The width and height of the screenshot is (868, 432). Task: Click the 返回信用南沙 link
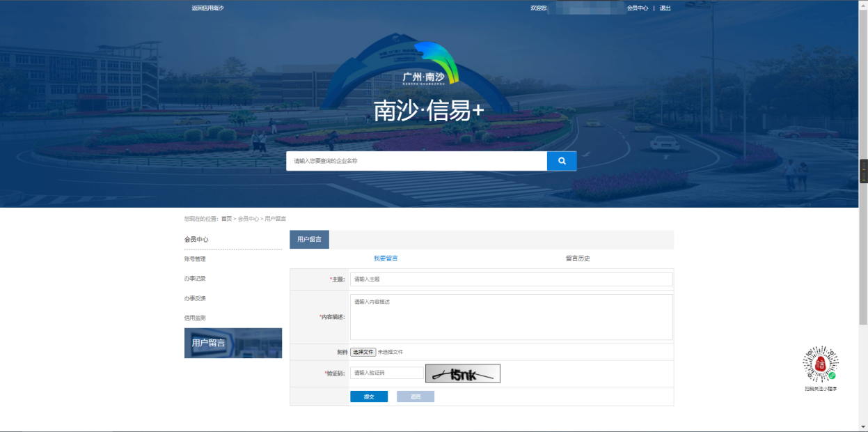tap(207, 8)
